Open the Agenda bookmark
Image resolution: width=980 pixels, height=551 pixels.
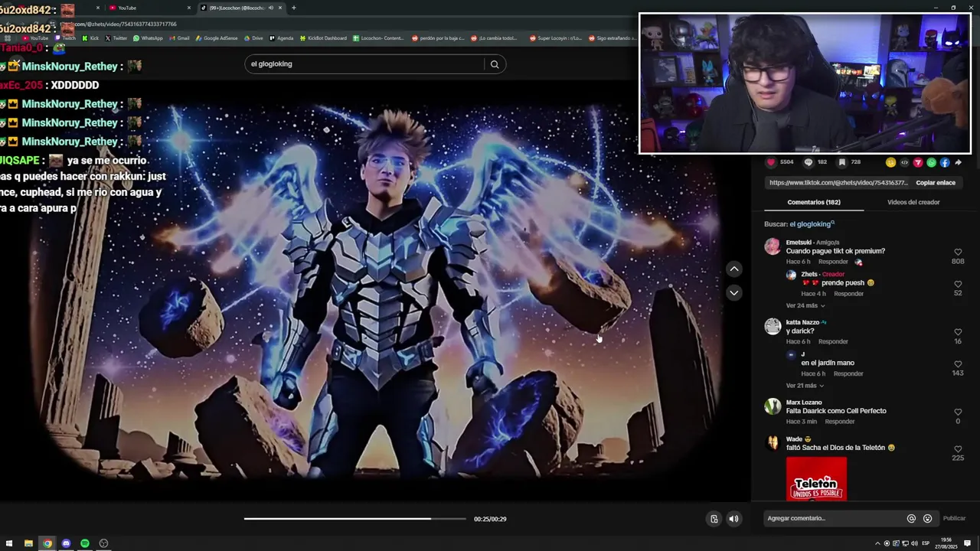[281, 38]
